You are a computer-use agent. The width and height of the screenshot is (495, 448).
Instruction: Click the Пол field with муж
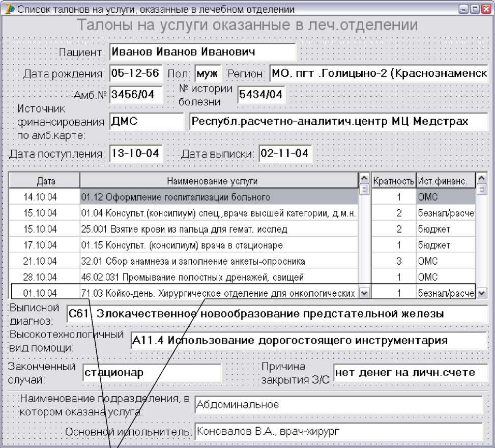208,73
